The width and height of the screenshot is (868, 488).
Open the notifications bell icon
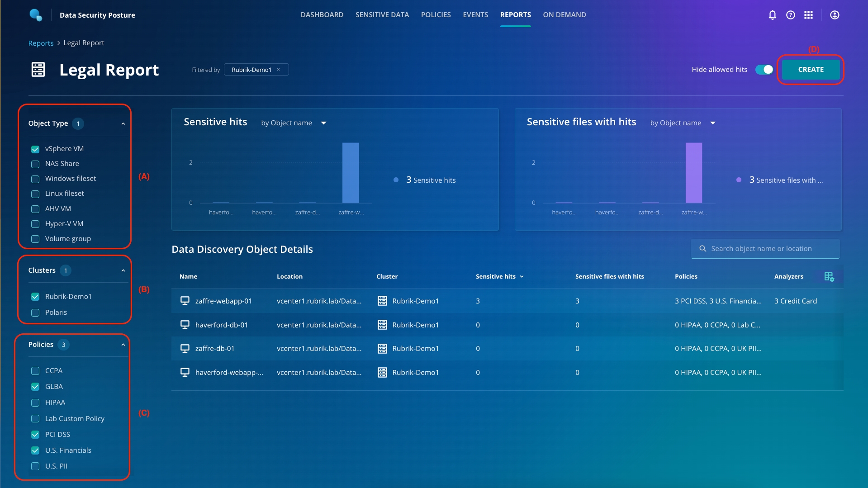pos(772,15)
